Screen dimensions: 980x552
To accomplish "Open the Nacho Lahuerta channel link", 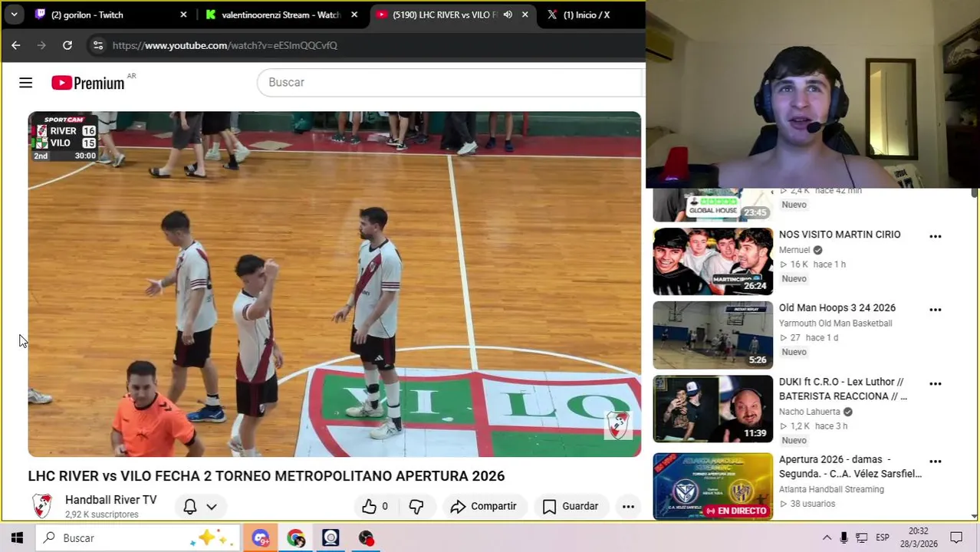I will click(810, 412).
